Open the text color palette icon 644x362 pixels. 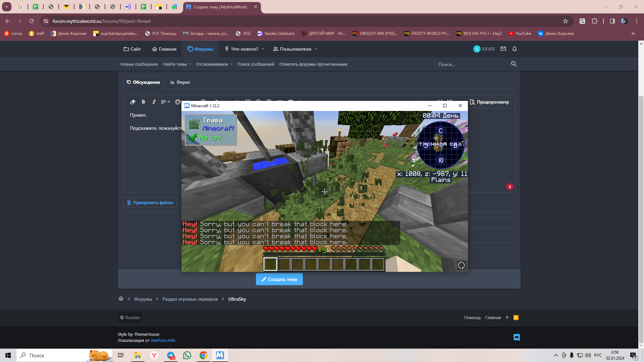(178, 102)
